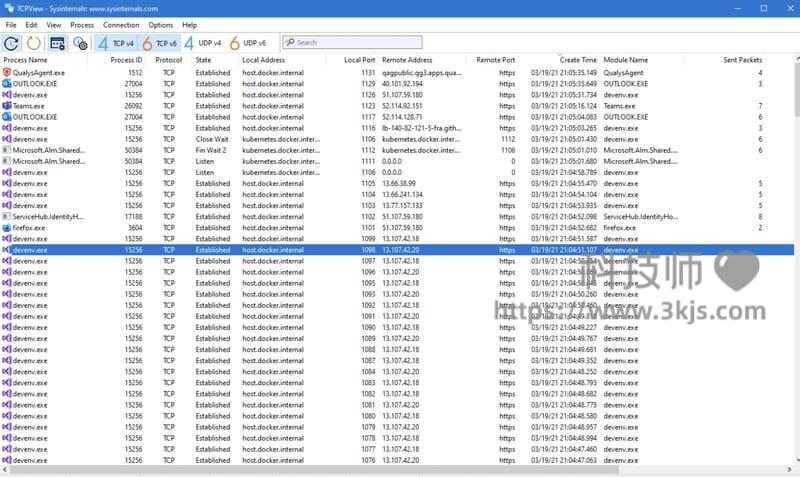Sort by Remote Address column header
Screen dimensions: 800x477
[407, 60]
